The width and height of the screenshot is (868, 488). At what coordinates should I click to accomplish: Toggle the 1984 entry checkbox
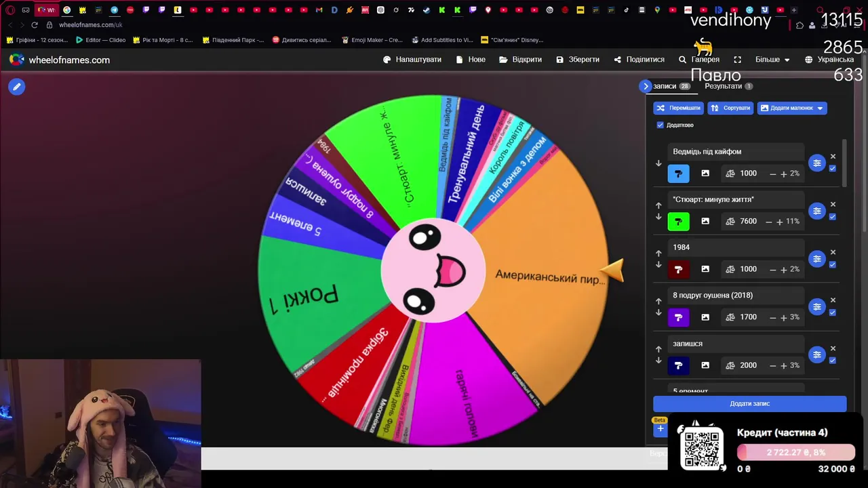(833, 264)
